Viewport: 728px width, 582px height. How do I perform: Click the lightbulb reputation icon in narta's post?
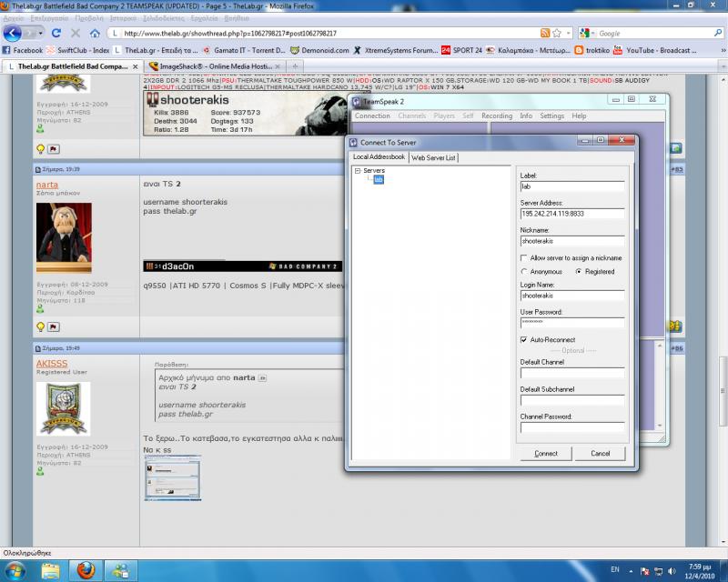coord(40,326)
